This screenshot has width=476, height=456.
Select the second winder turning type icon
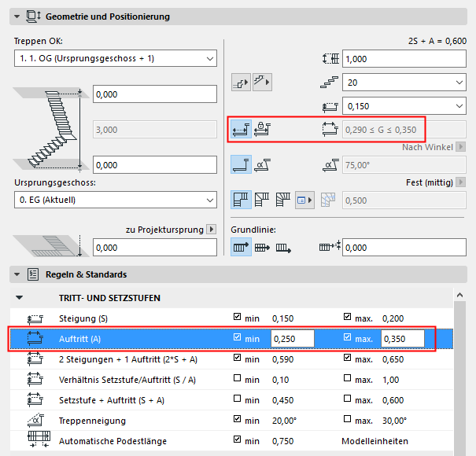coord(262,200)
